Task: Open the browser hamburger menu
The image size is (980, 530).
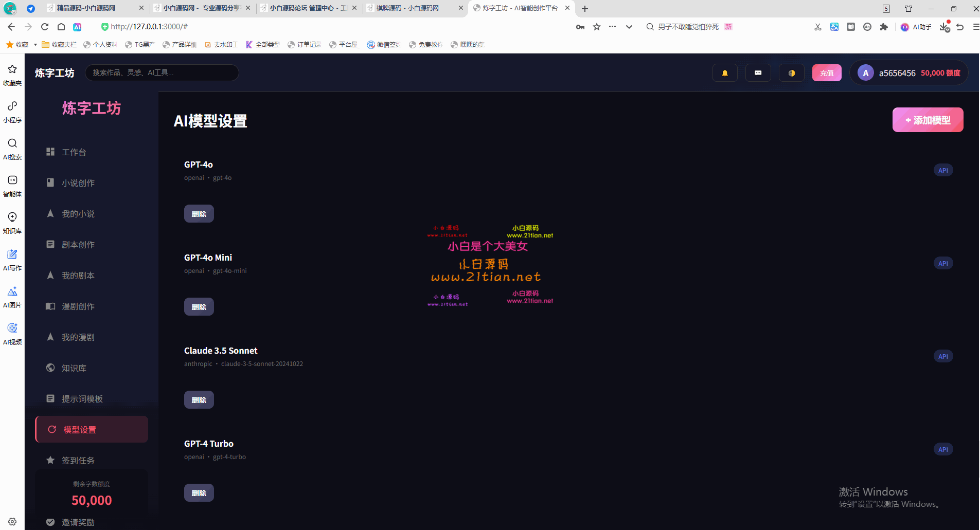Action: (x=976, y=27)
